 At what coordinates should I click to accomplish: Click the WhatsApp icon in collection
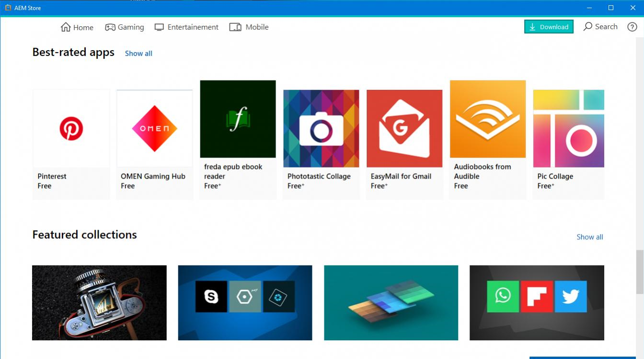pos(503,297)
